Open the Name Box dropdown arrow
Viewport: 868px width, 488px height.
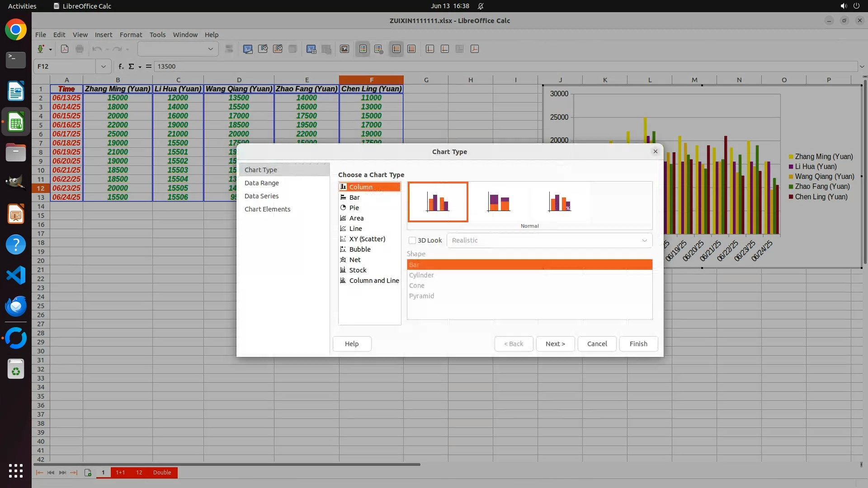[103, 66]
